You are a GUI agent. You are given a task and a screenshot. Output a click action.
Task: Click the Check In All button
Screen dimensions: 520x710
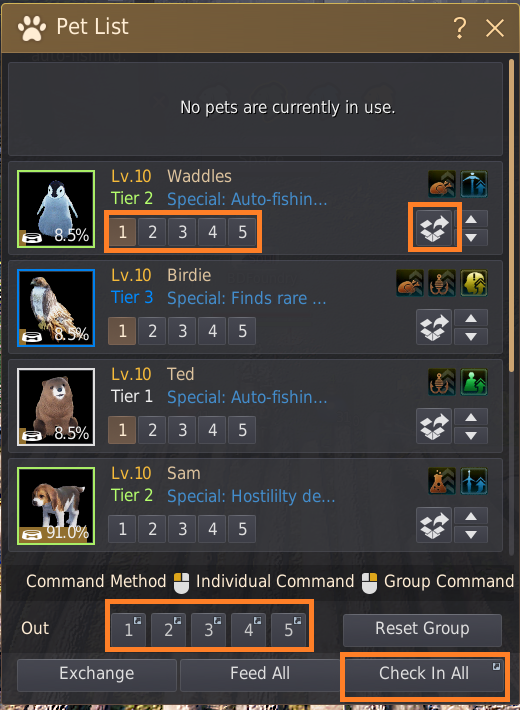[x=424, y=674]
